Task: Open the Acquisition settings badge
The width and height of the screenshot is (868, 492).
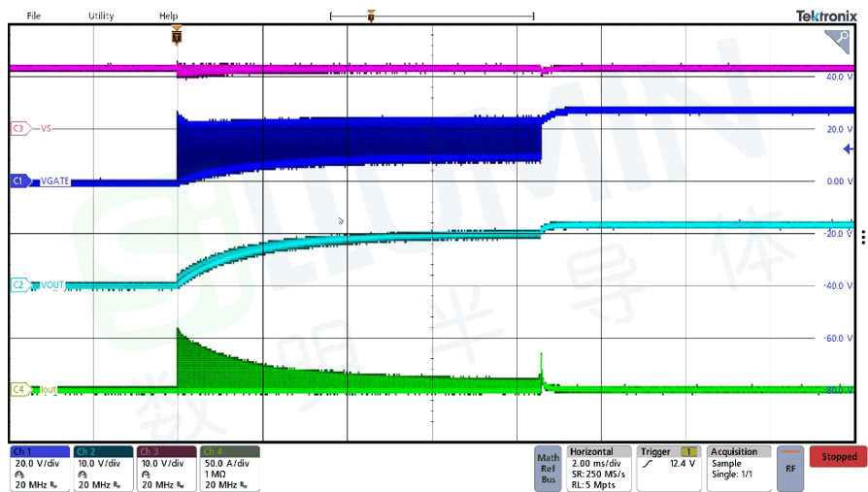Action: tap(739, 468)
